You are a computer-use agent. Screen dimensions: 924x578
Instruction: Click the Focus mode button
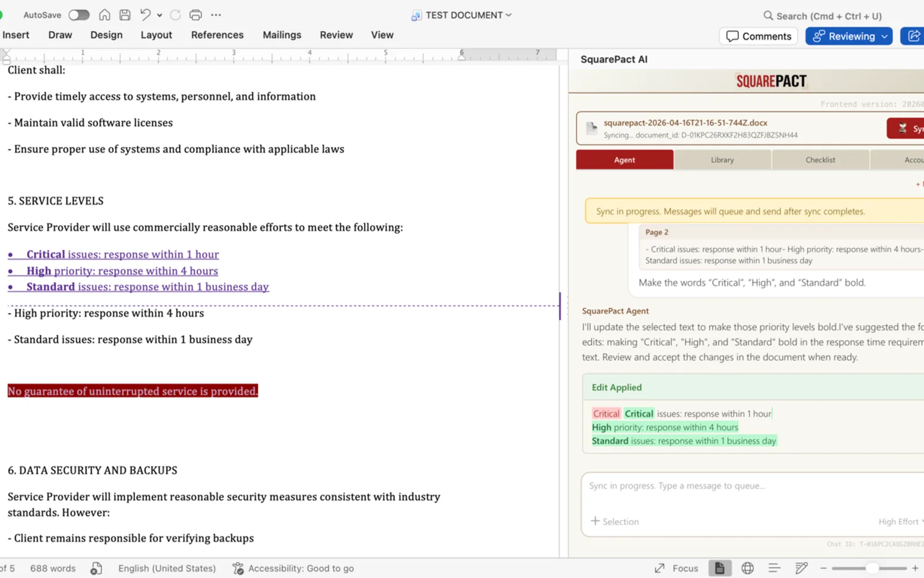676,569
